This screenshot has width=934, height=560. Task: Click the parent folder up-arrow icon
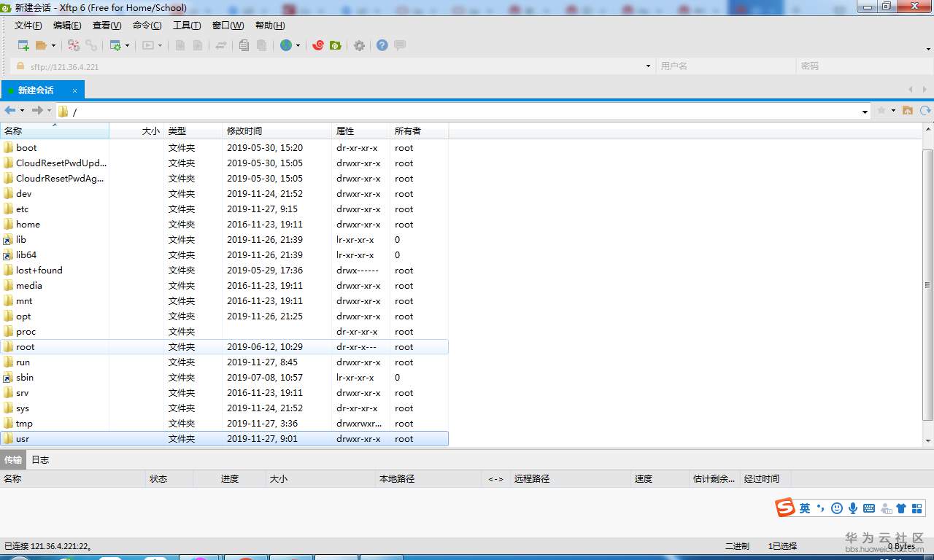[908, 110]
